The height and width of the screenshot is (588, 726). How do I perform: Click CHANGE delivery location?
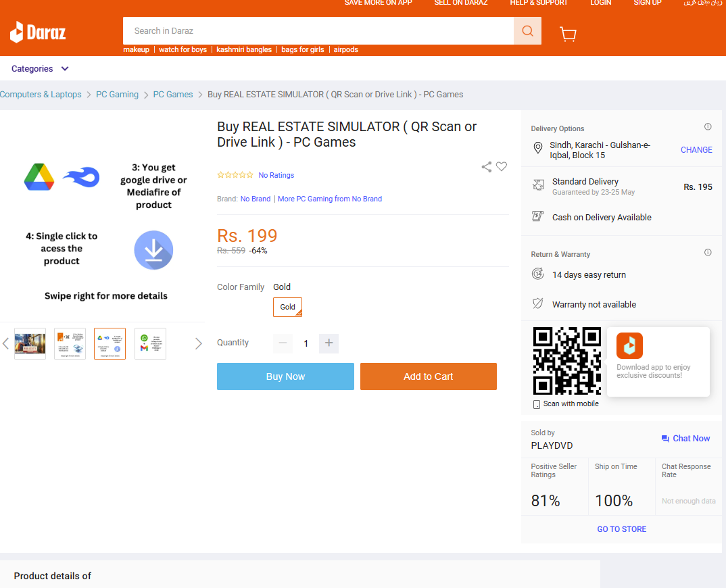pos(696,150)
